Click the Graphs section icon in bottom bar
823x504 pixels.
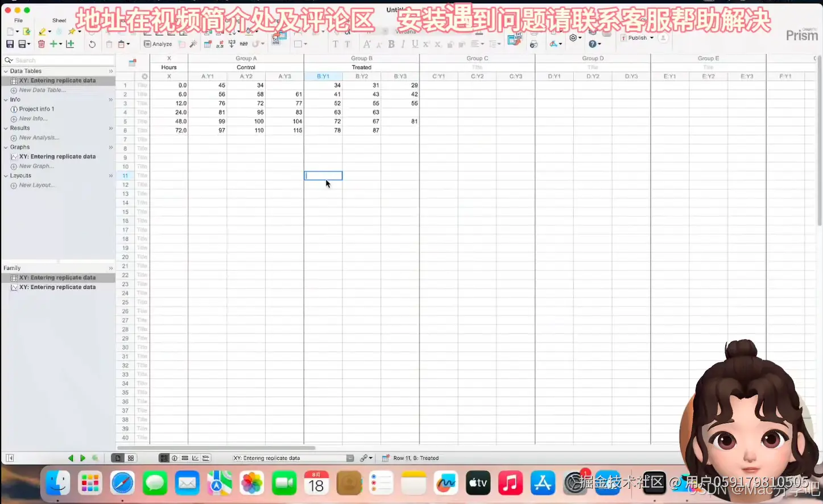(195, 458)
